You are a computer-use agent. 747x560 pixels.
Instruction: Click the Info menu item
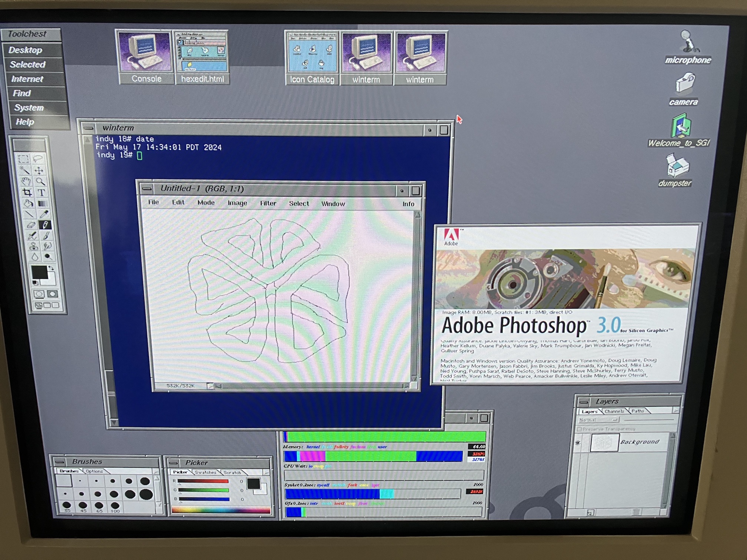pyautogui.click(x=408, y=204)
